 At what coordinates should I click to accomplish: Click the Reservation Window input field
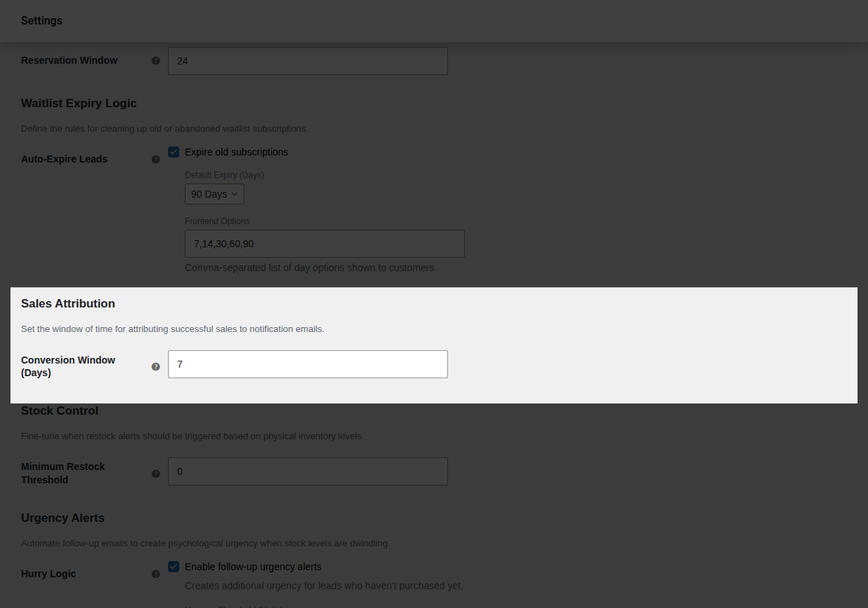coord(308,61)
